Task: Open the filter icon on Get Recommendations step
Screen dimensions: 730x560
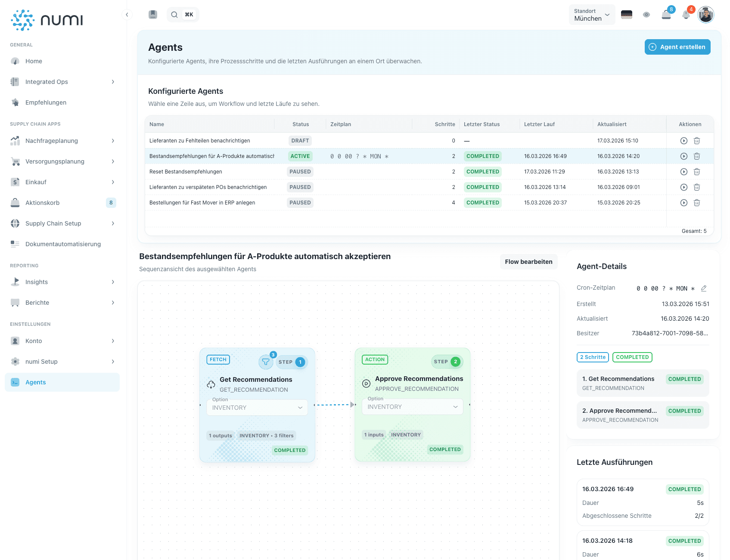Action: coord(266,362)
